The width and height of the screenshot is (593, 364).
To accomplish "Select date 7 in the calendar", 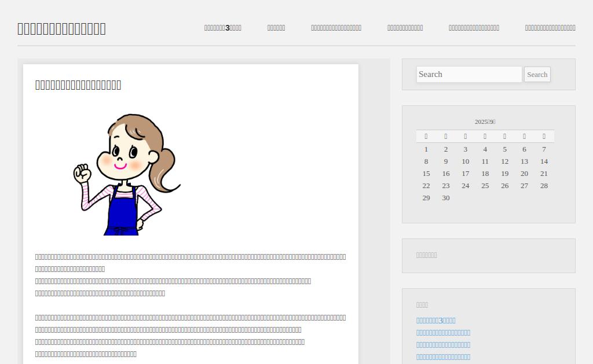I will [544, 149].
